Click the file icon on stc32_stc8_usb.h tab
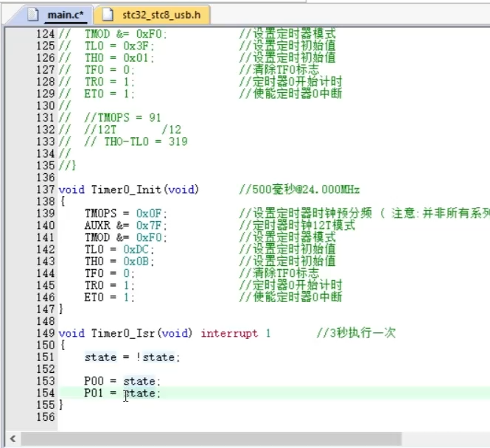490x448 pixels. point(108,15)
